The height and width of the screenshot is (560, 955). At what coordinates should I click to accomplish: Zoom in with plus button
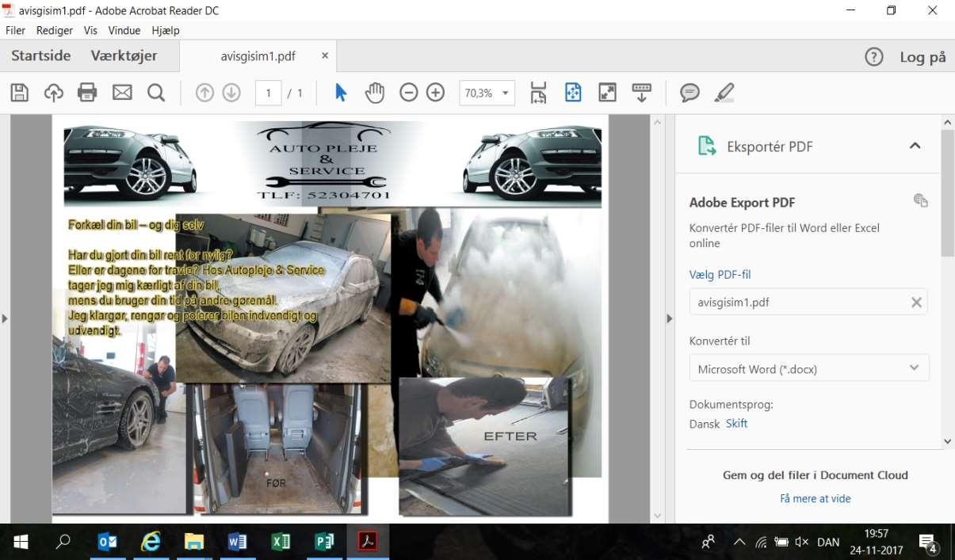click(436, 93)
